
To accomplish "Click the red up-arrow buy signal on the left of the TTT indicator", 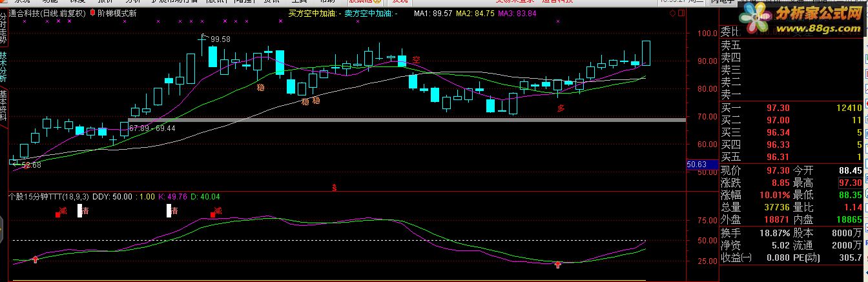I will tap(35, 259).
